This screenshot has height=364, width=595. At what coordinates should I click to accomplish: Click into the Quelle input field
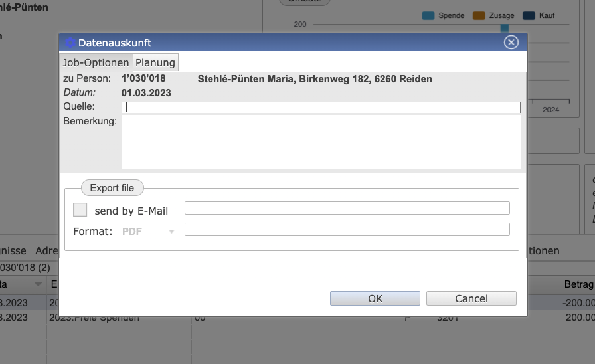pos(321,107)
